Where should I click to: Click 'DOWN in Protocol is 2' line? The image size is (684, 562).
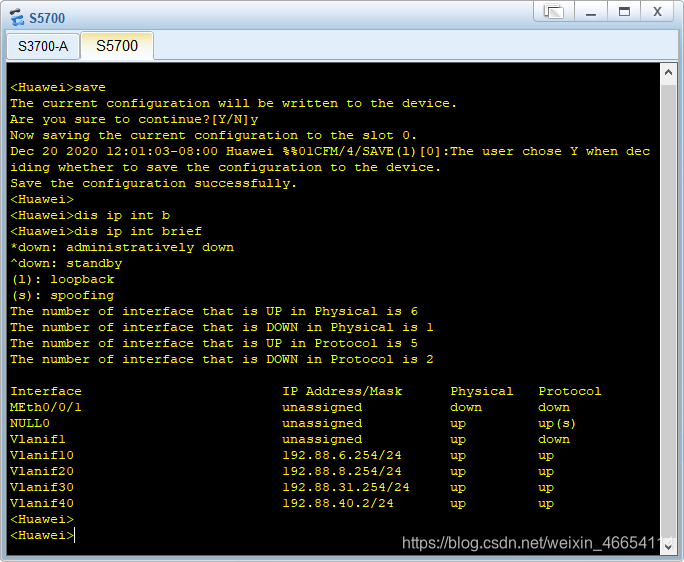point(222,360)
